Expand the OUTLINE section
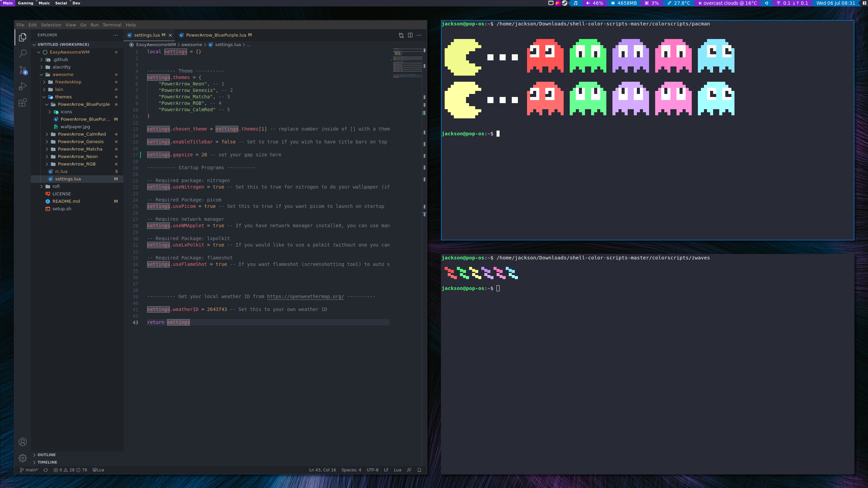Image resolution: width=868 pixels, height=488 pixels. [46, 455]
